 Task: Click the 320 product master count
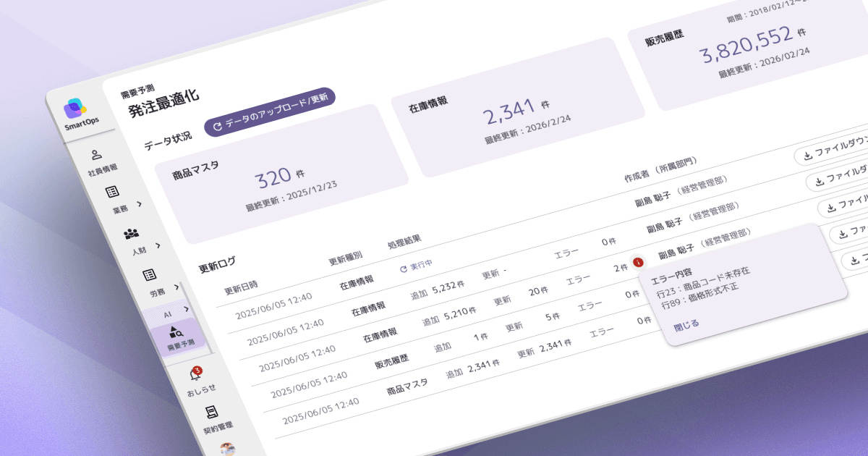coord(273,179)
